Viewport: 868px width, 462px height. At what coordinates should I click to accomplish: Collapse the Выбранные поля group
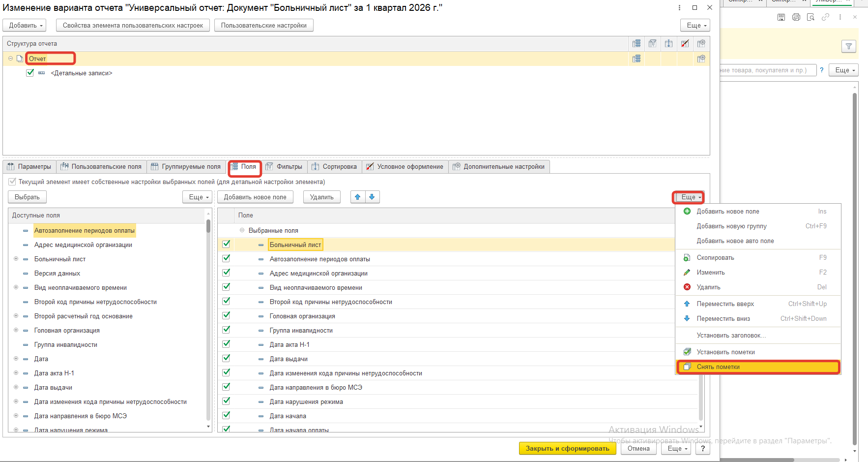[242, 230]
